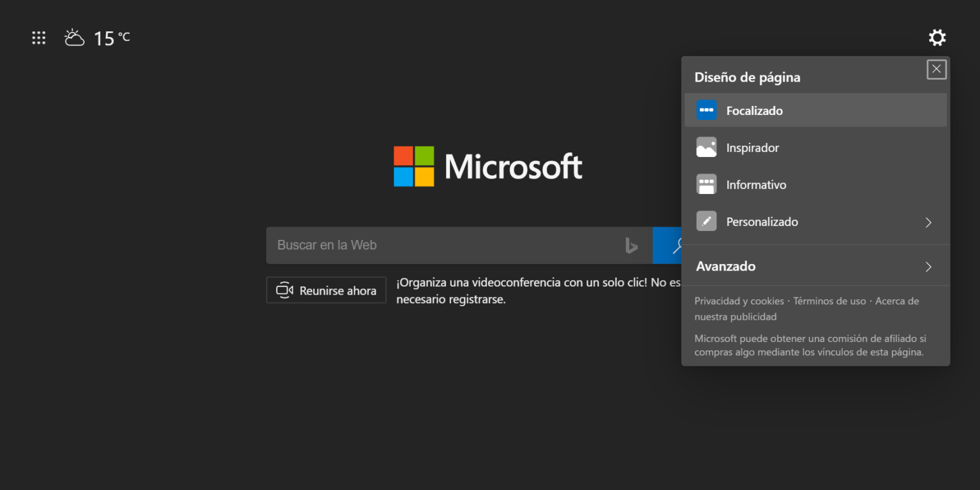Expand the Avanzado chevron arrow
The width and height of the screenshot is (980, 490).
(x=929, y=267)
